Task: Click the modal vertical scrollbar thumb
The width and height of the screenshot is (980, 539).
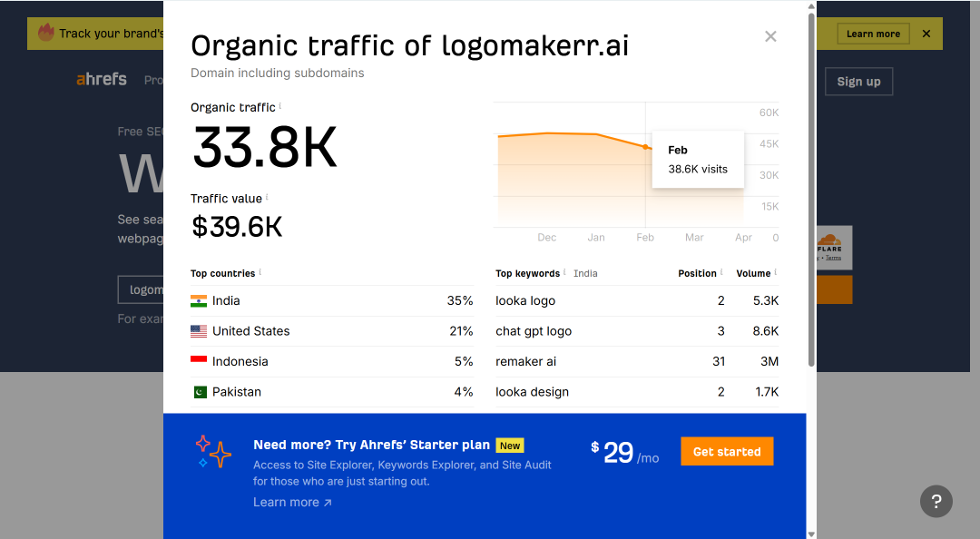Action: coord(811,189)
